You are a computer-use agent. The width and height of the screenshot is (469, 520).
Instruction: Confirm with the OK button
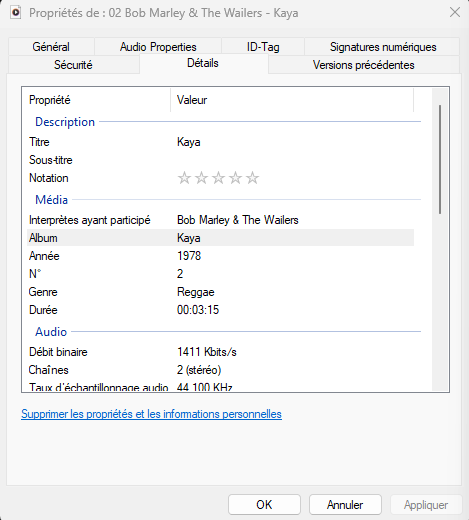264,504
